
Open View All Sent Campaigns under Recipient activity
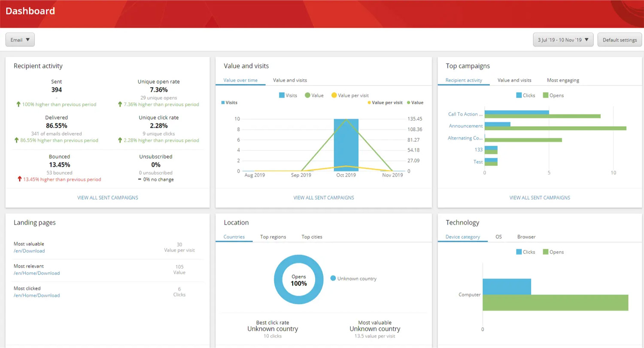click(108, 198)
